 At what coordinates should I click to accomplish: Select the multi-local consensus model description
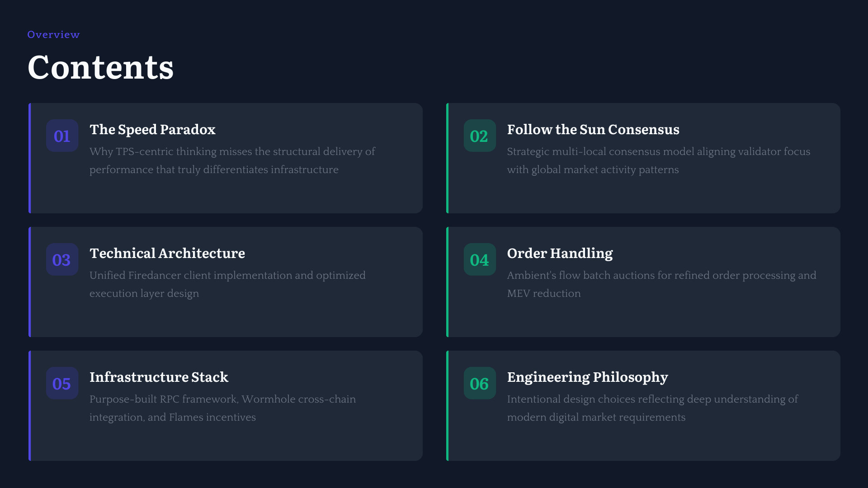[x=658, y=160]
